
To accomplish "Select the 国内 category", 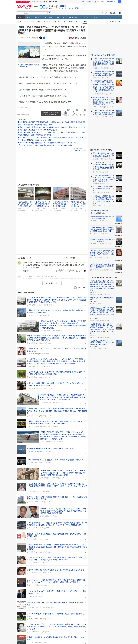I will (x=26, y=22).
